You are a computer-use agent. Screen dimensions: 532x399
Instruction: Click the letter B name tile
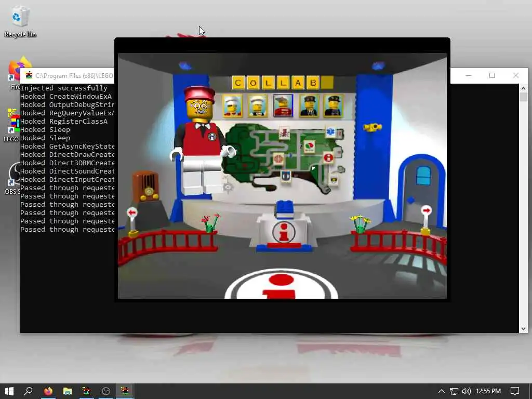click(313, 83)
